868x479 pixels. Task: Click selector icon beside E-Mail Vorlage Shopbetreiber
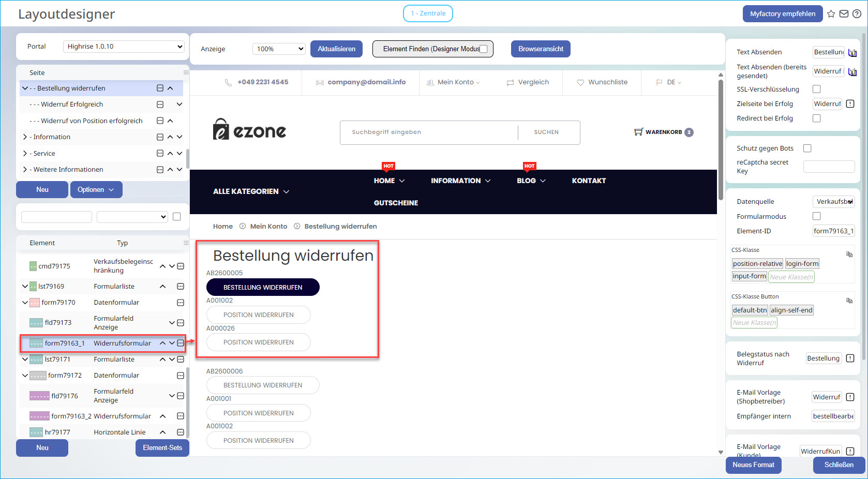click(850, 397)
